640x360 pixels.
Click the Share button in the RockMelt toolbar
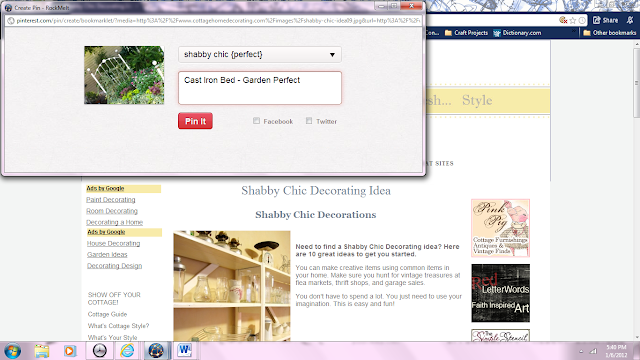tap(605, 20)
